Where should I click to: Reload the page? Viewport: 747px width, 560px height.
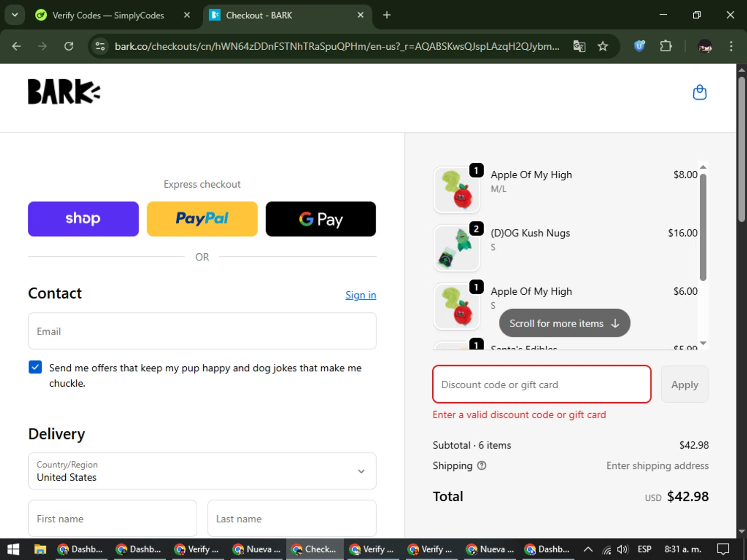[69, 46]
